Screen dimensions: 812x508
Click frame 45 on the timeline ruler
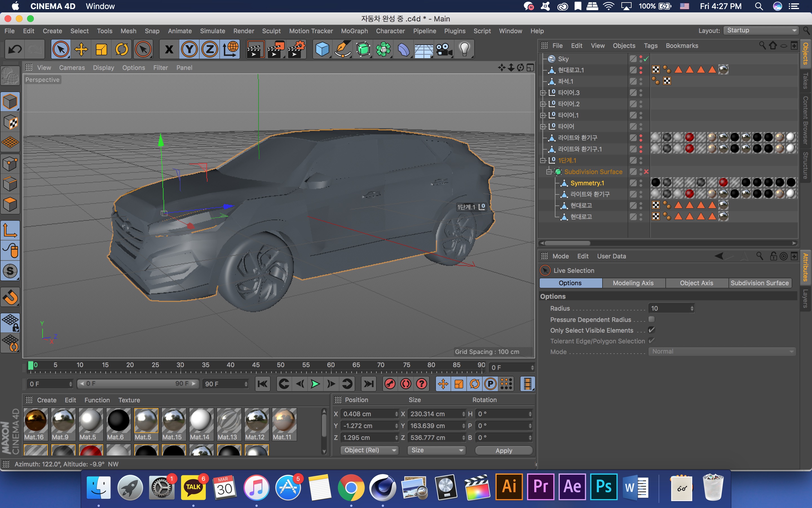(256, 366)
